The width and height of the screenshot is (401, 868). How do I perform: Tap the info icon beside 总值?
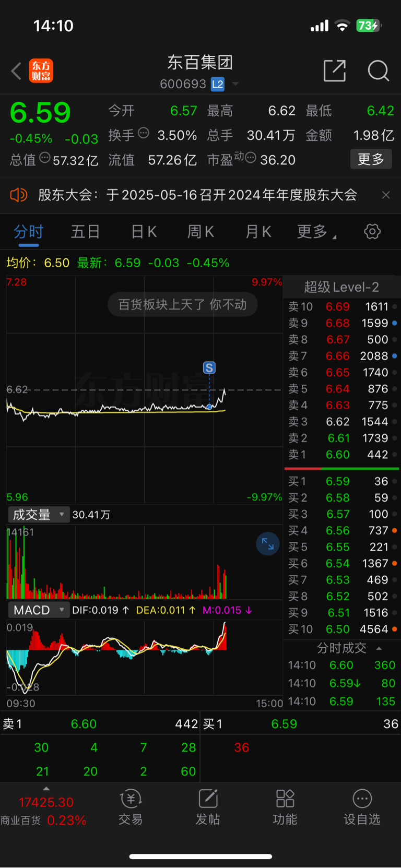[x=45, y=158]
